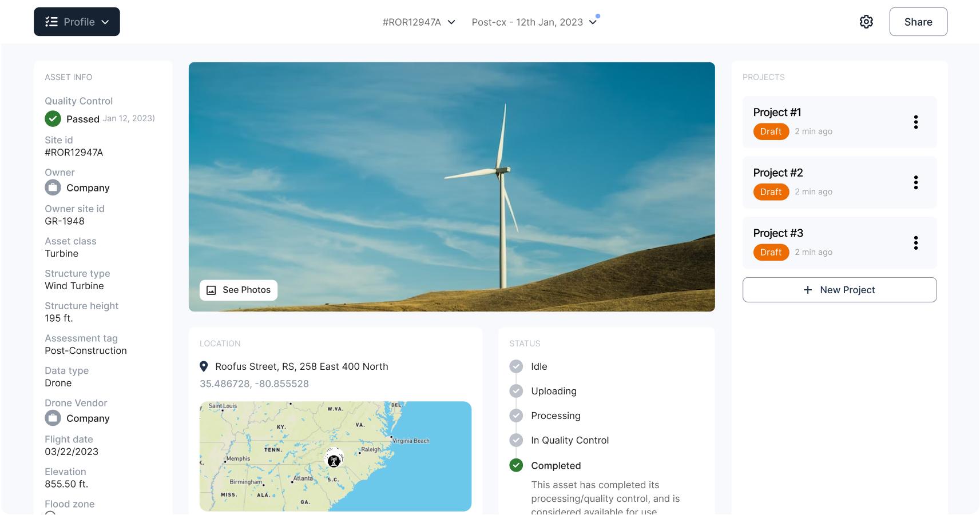Click the location map preview
Viewport: 980px width, 515px height.
click(x=335, y=456)
